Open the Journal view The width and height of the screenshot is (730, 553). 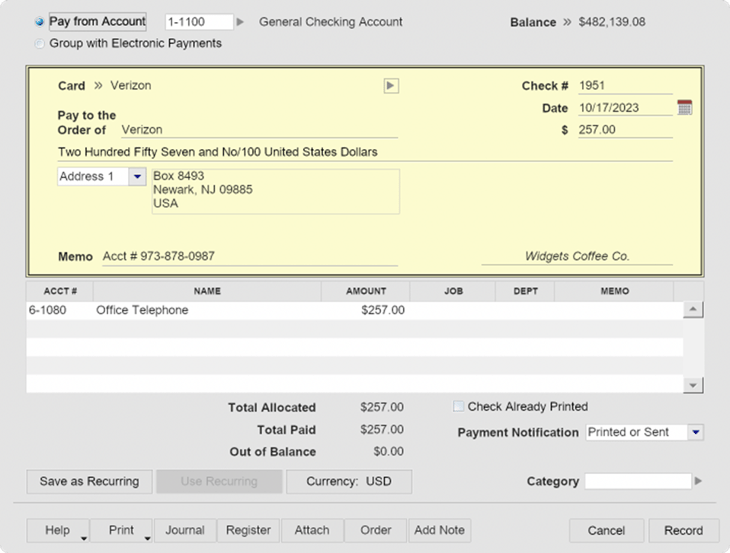185,530
